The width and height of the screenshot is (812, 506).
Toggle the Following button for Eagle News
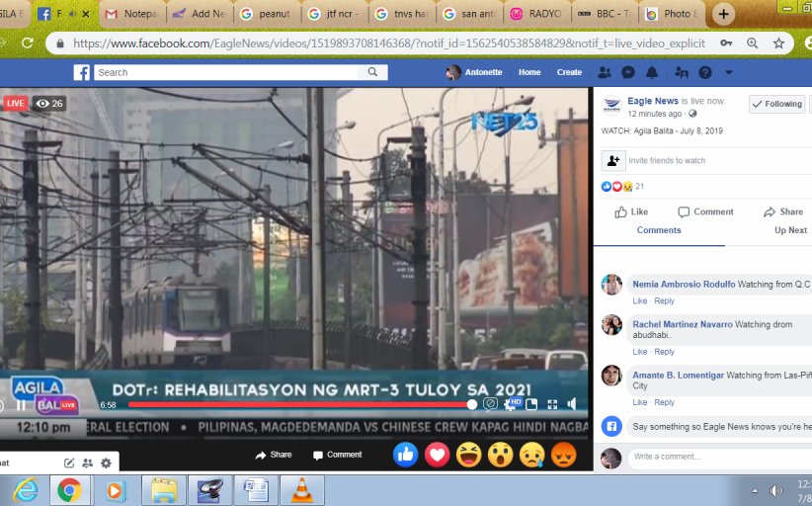[x=776, y=104]
